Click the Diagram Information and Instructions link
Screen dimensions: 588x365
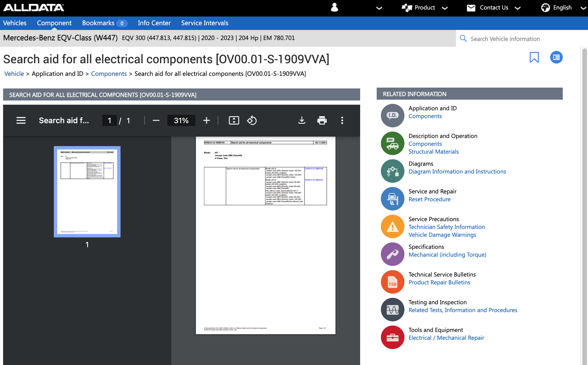[457, 171]
